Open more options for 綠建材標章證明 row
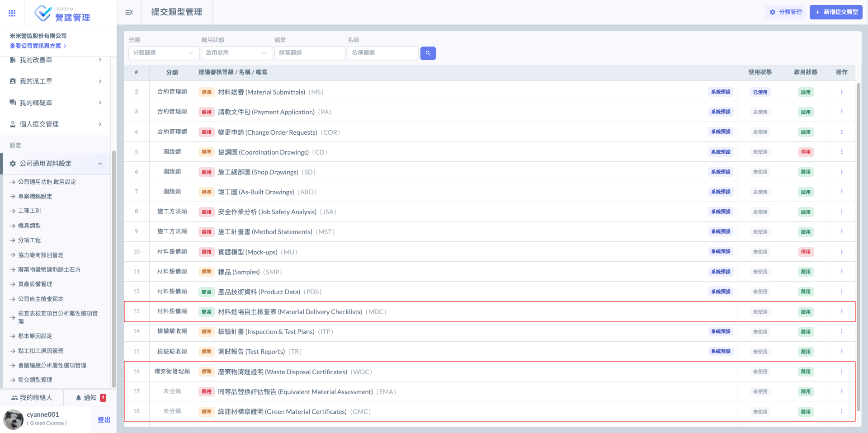 pos(841,411)
